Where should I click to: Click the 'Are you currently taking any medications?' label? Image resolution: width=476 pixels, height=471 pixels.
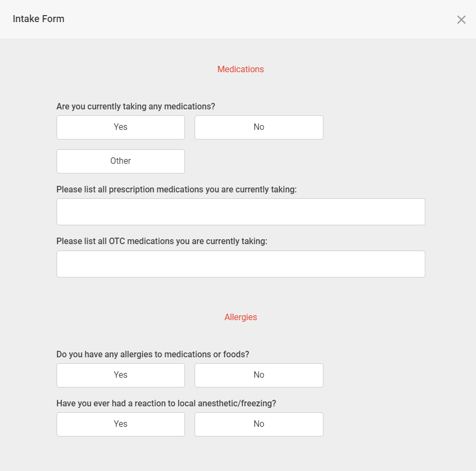pos(136,107)
